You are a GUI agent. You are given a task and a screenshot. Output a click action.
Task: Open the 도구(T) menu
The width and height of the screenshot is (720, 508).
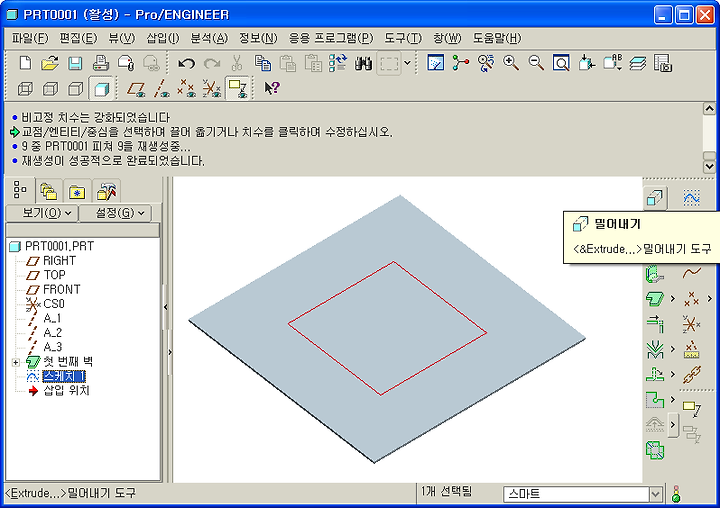[x=403, y=38]
